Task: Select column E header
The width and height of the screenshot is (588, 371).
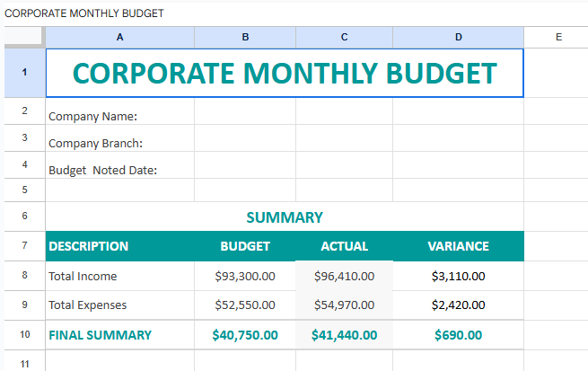Action: pyautogui.click(x=557, y=37)
